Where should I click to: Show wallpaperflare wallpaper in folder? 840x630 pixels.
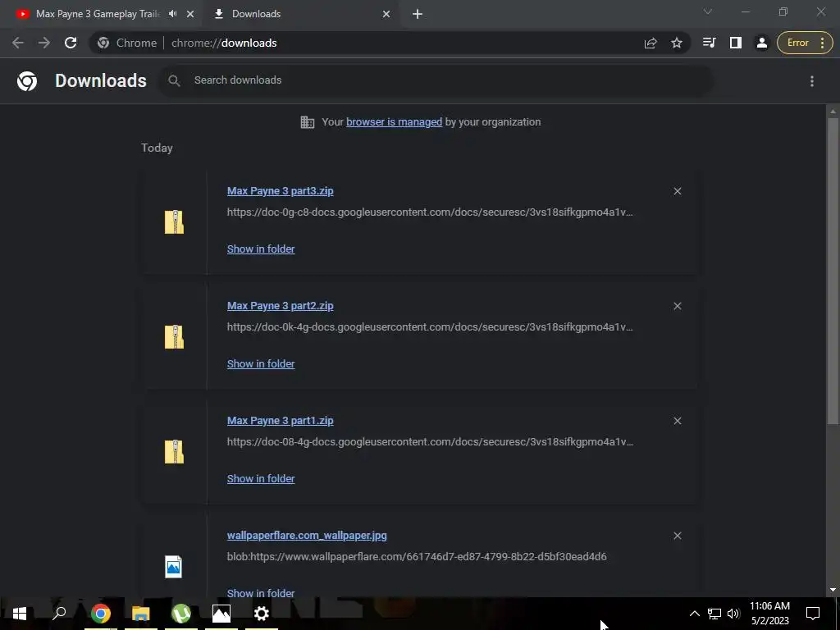pos(261,593)
